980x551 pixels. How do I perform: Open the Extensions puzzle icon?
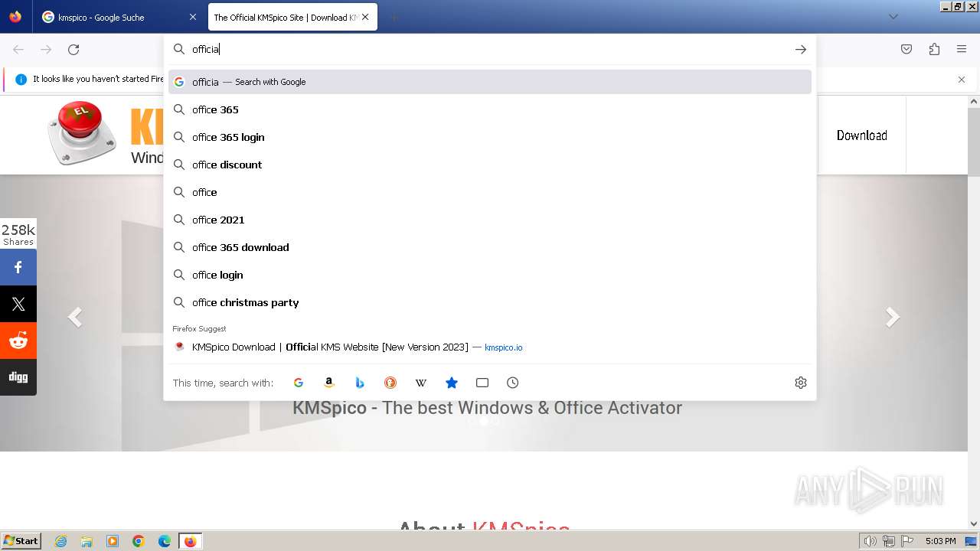[934, 49]
